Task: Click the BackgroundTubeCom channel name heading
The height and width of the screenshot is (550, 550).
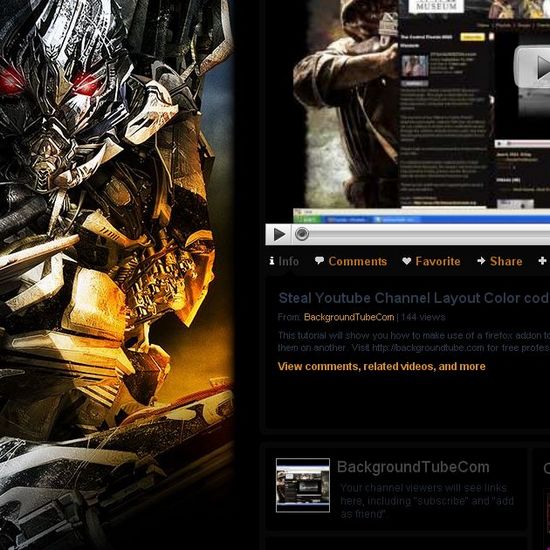Action: coord(413,467)
